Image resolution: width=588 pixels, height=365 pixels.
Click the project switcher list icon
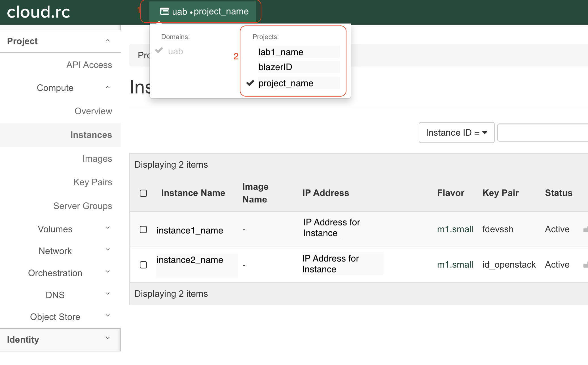click(164, 12)
